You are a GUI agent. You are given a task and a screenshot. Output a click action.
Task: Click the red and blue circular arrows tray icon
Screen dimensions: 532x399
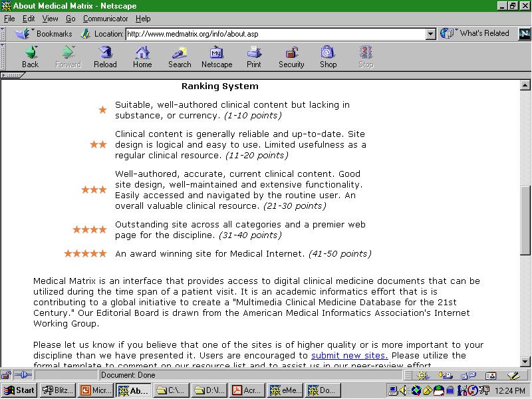click(x=473, y=390)
